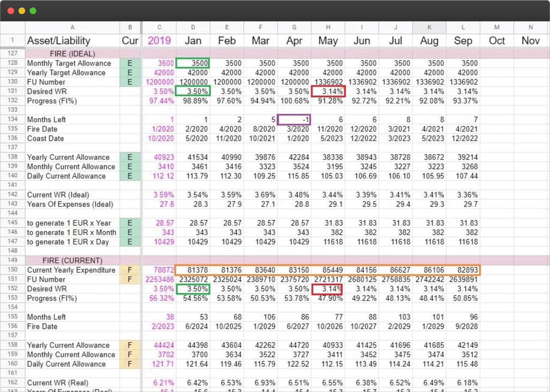Select May FU Number cell 2721317

328,279
